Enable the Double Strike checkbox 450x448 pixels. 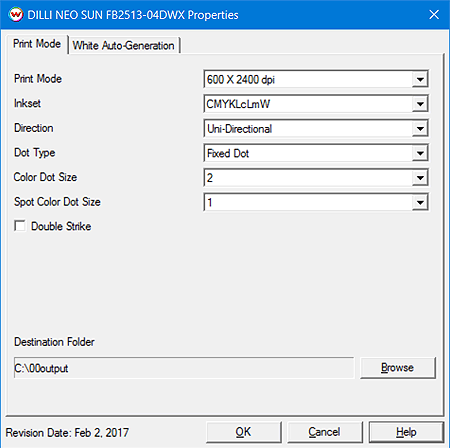click(x=20, y=226)
